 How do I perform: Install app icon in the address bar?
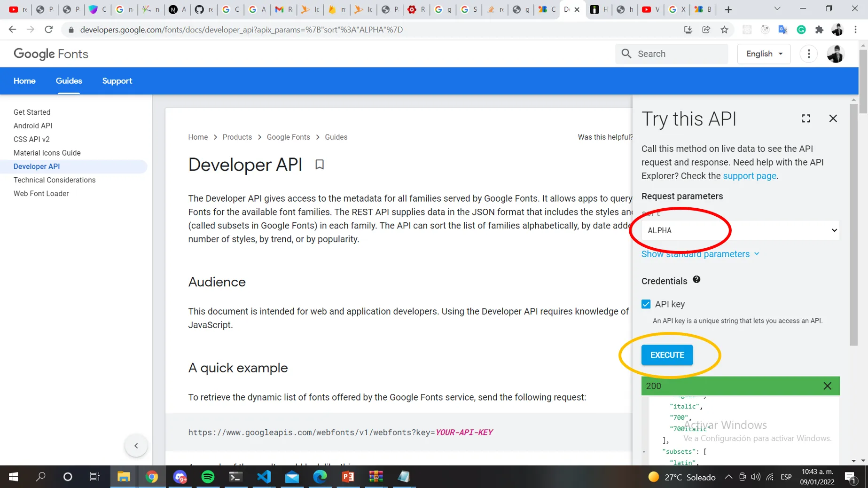(x=688, y=30)
